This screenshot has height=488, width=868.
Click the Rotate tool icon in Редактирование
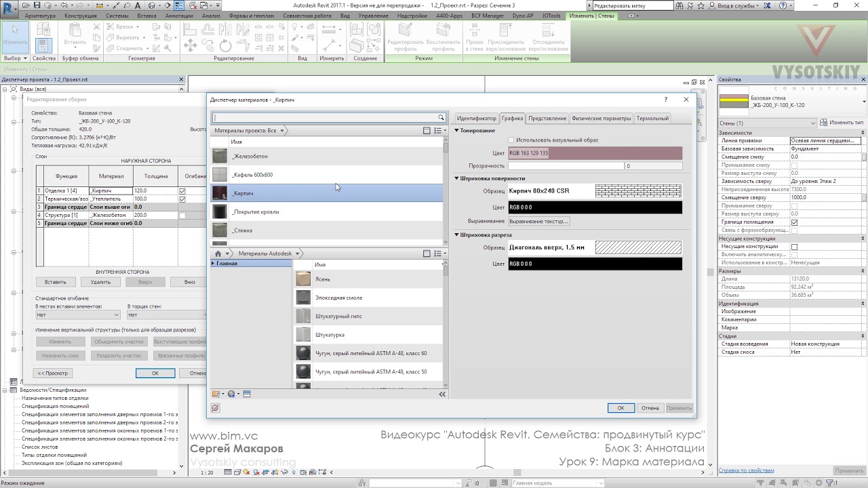[x=225, y=45]
